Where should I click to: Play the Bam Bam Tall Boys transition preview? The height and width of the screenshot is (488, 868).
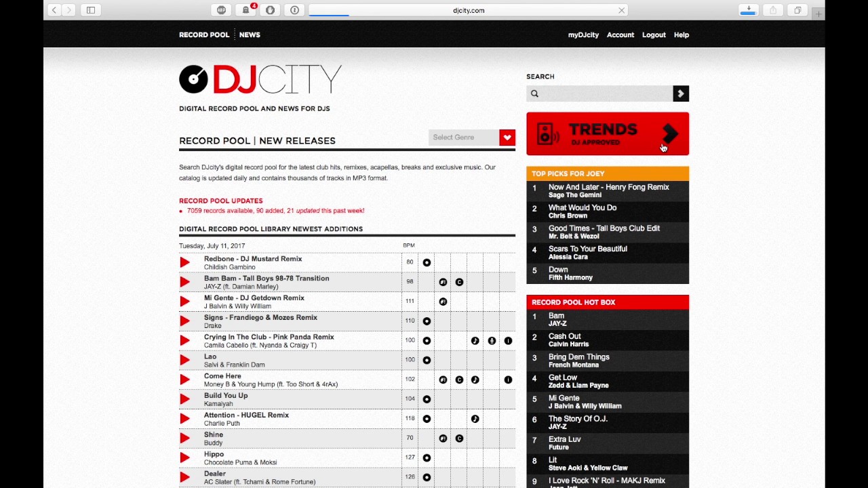tap(184, 282)
